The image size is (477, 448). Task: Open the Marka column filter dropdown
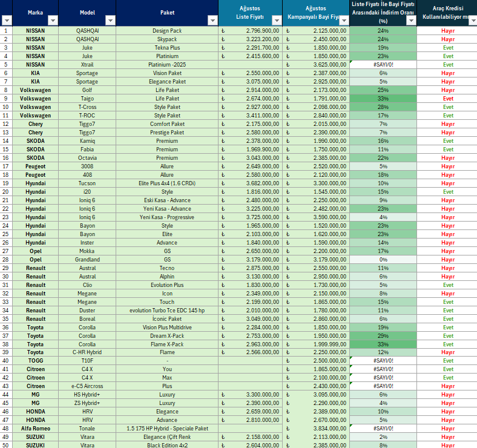53,21
